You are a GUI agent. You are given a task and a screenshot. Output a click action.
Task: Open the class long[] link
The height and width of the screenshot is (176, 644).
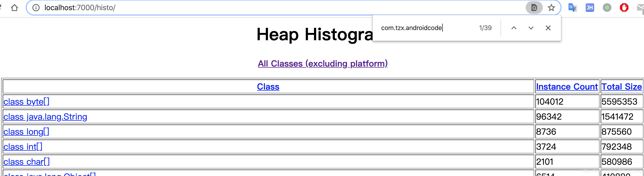(26, 132)
